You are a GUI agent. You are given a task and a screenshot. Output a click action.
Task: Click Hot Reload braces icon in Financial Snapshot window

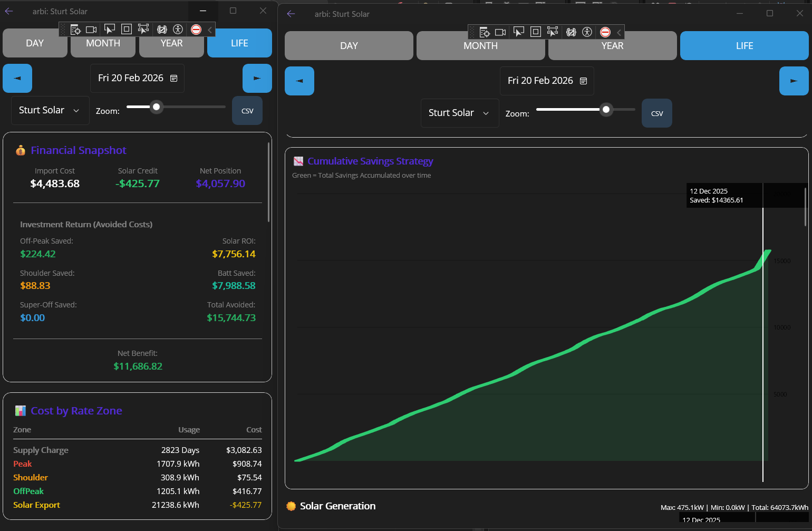162,30
